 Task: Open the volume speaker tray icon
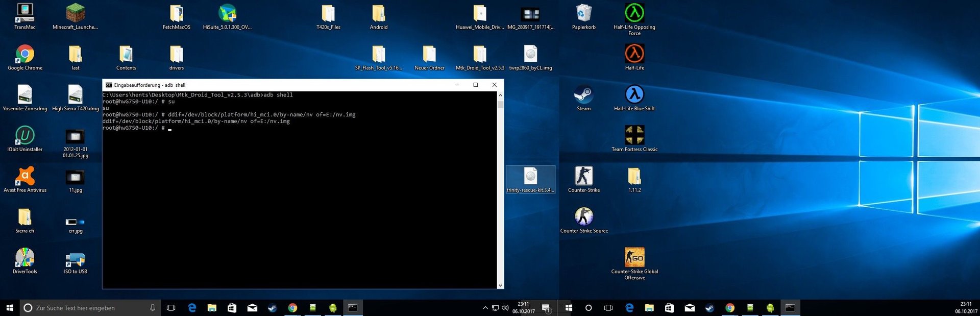[505, 308]
